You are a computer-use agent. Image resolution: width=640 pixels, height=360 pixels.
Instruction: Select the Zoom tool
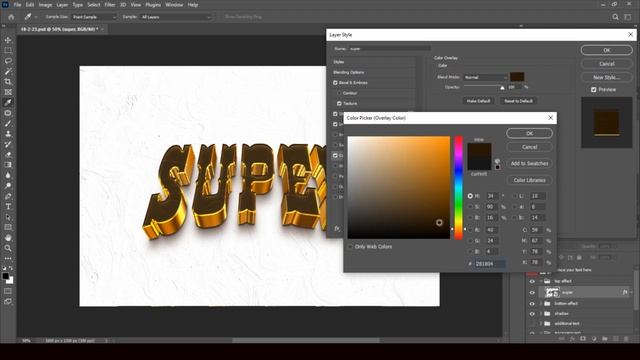pyautogui.click(x=8, y=248)
